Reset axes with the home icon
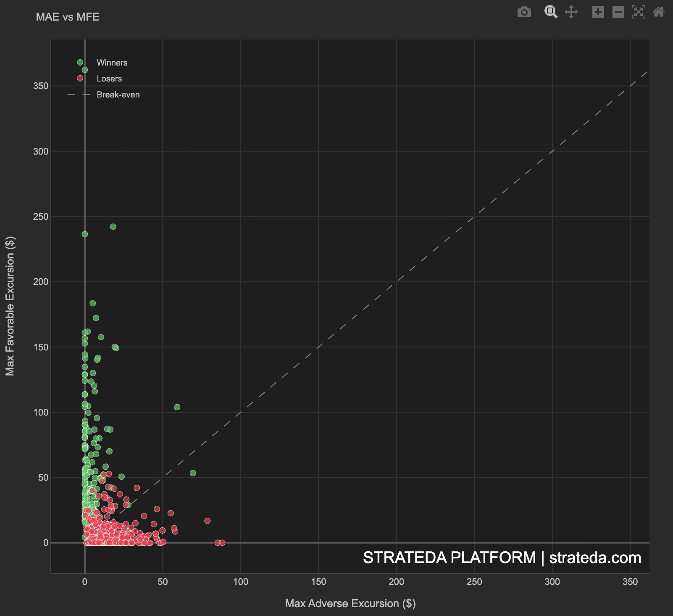 (658, 13)
